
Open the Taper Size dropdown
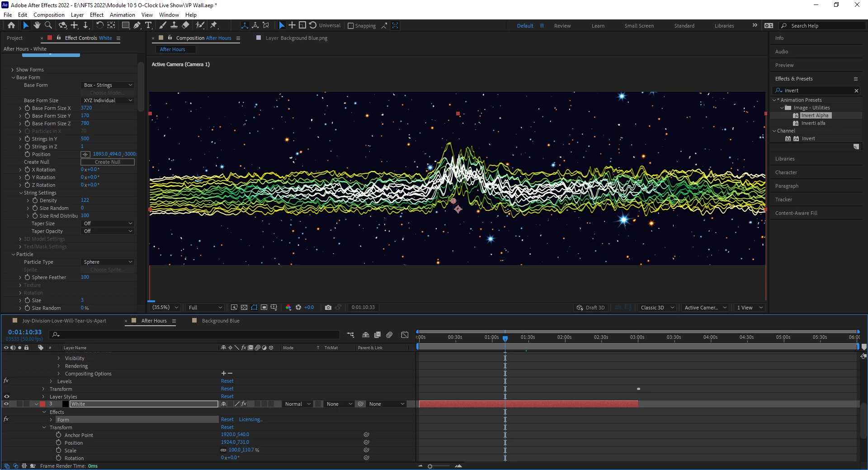(108, 223)
